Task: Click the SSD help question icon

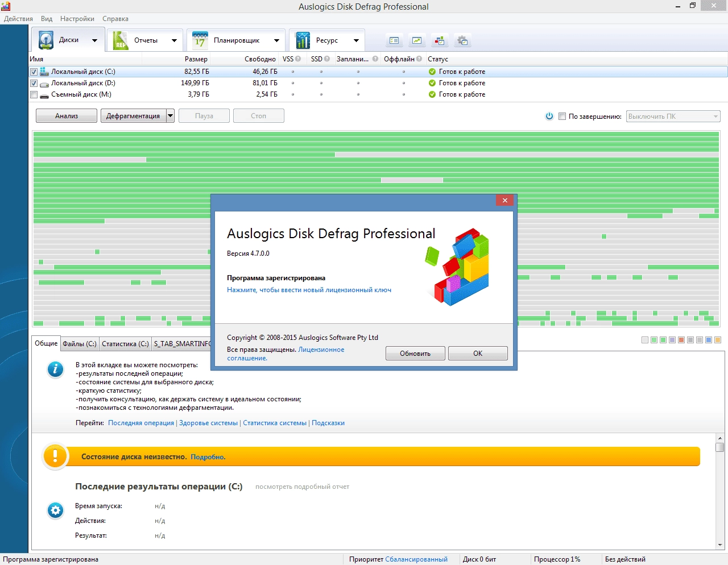Action: (327, 59)
